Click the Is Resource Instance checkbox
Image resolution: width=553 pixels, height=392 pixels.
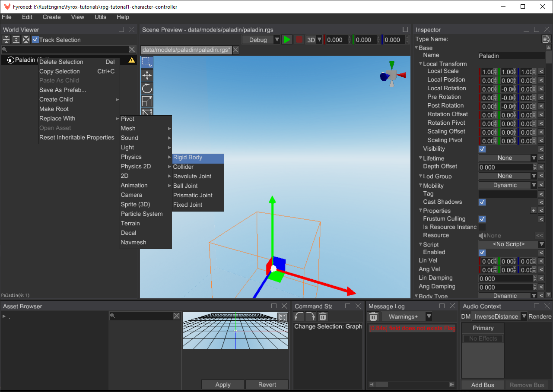(482, 227)
